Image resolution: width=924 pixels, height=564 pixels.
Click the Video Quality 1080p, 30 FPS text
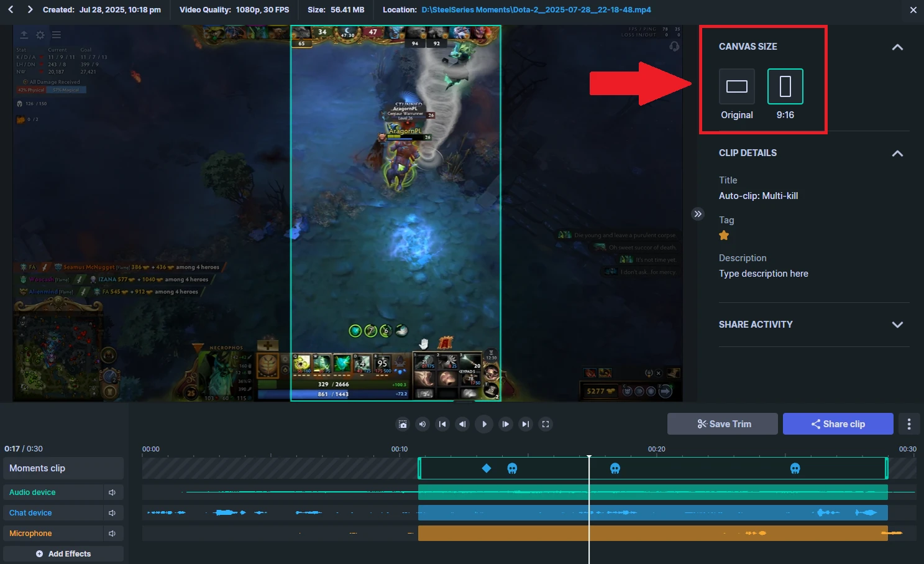coord(234,10)
